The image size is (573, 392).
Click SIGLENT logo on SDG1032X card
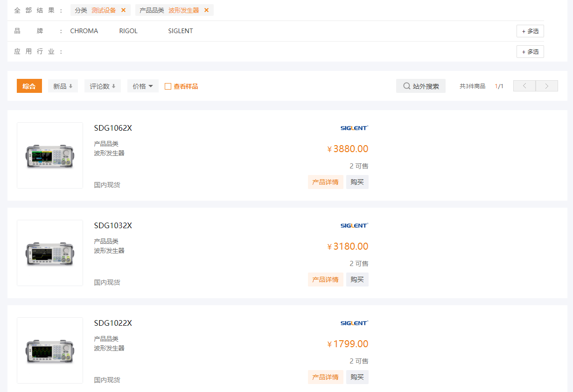point(354,225)
